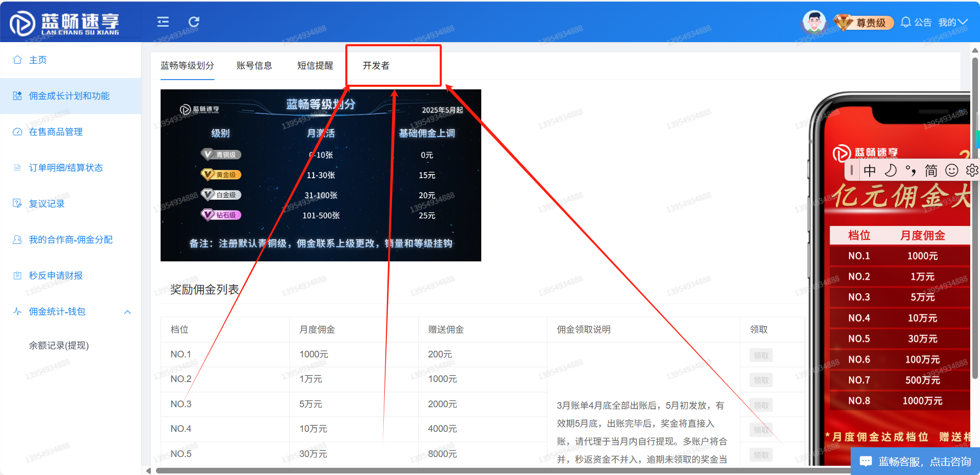Click 领取 button for NO.3 row

click(761, 405)
